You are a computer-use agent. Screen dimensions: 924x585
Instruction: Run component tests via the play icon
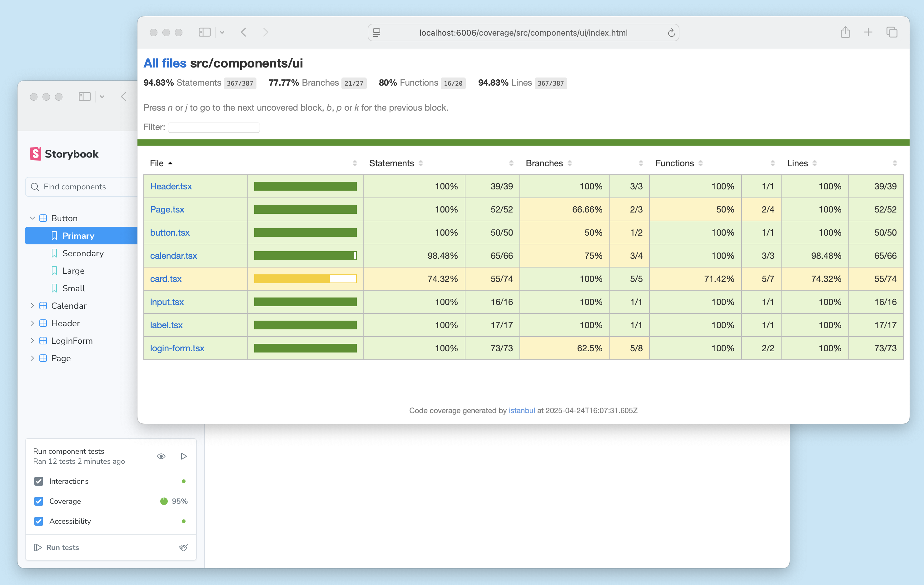(184, 456)
